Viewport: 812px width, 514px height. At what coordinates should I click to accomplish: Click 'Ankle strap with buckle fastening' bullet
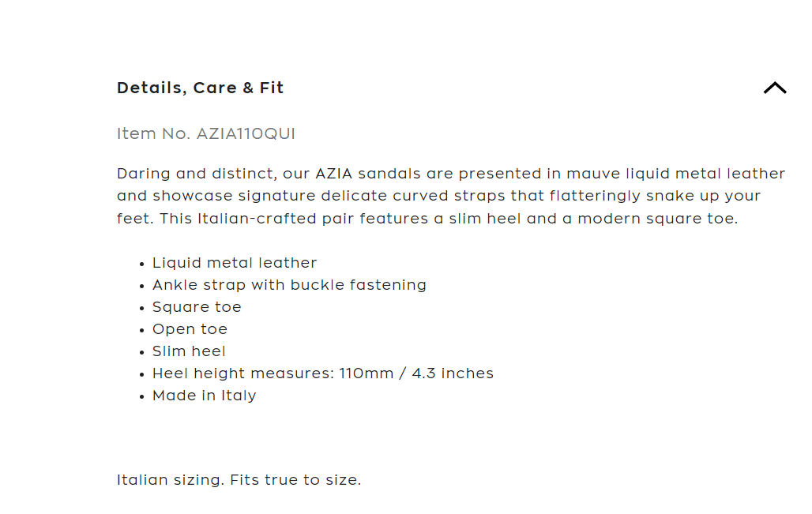coord(289,285)
